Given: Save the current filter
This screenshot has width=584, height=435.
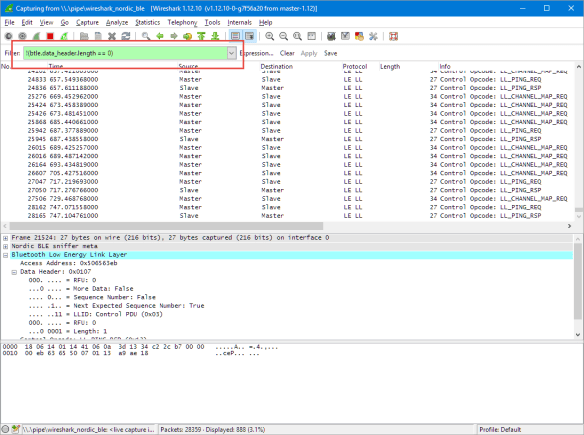Looking at the screenshot, I should click(330, 53).
